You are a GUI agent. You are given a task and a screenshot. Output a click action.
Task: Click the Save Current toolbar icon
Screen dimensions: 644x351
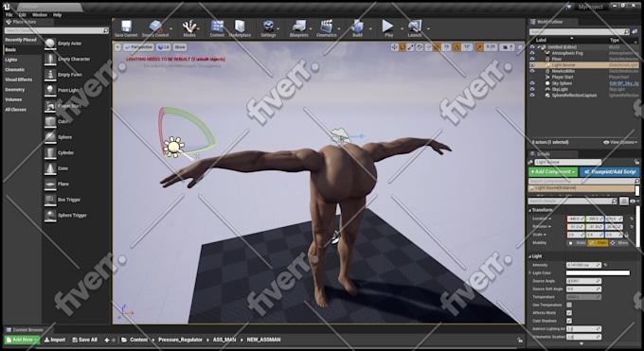[x=126, y=26]
